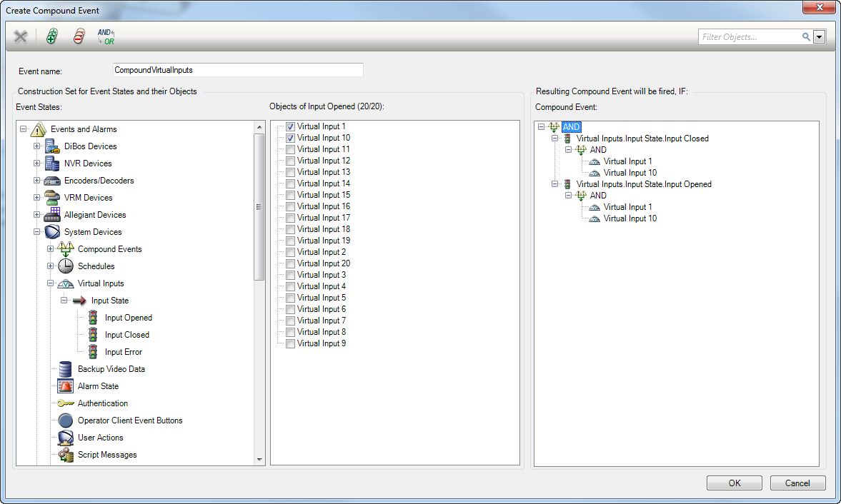Click the Schedules clock icon
The image size is (841, 504).
pos(66,266)
